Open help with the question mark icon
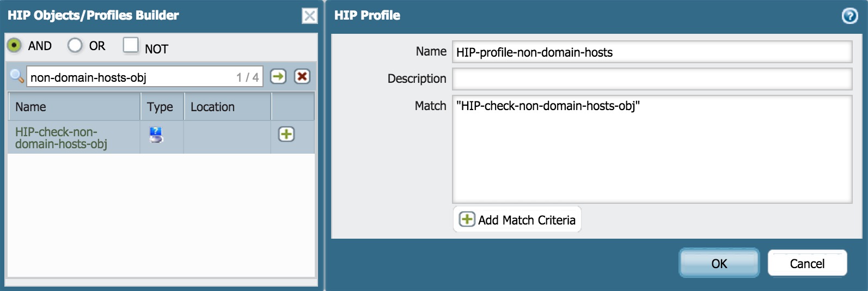The height and width of the screenshot is (291, 868). [x=849, y=16]
